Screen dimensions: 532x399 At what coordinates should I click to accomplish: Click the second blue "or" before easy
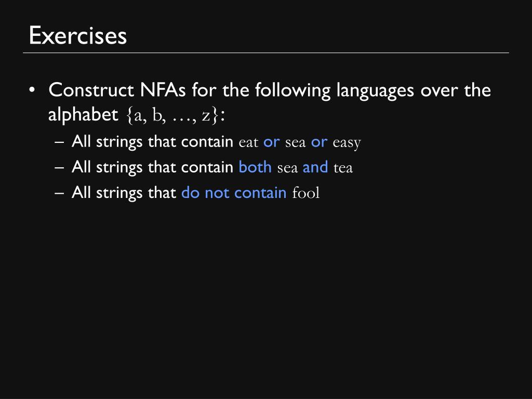point(320,142)
